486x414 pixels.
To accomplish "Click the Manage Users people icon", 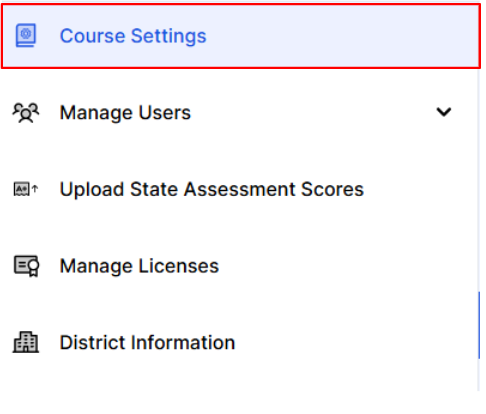I will (x=26, y=113).
